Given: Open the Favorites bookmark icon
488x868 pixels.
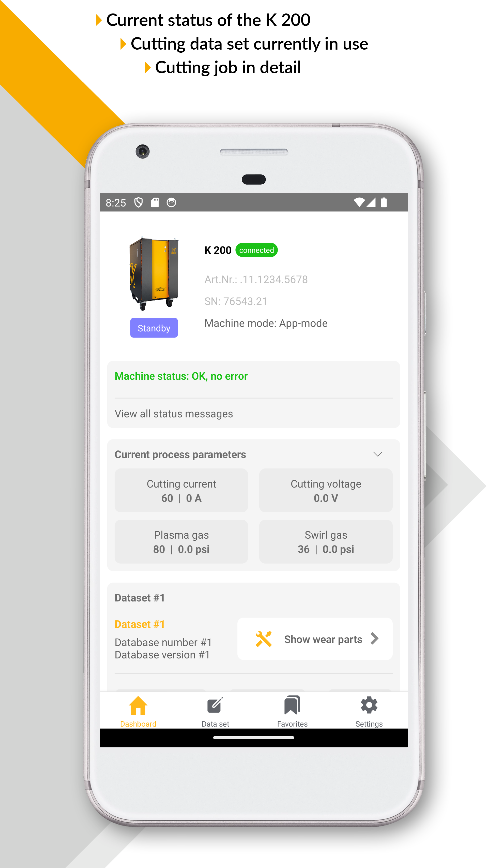Looking at the screenshot, I should [292, 705].
